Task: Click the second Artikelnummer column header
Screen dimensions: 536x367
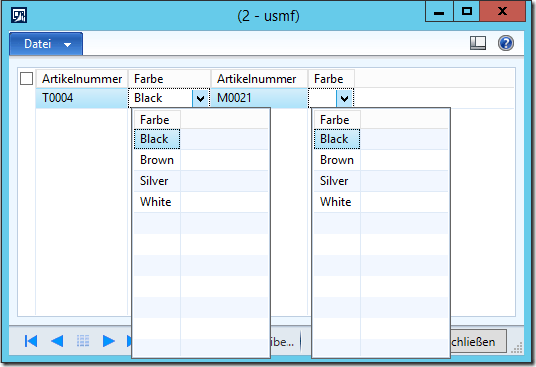Action: click(x=259, y=79)
